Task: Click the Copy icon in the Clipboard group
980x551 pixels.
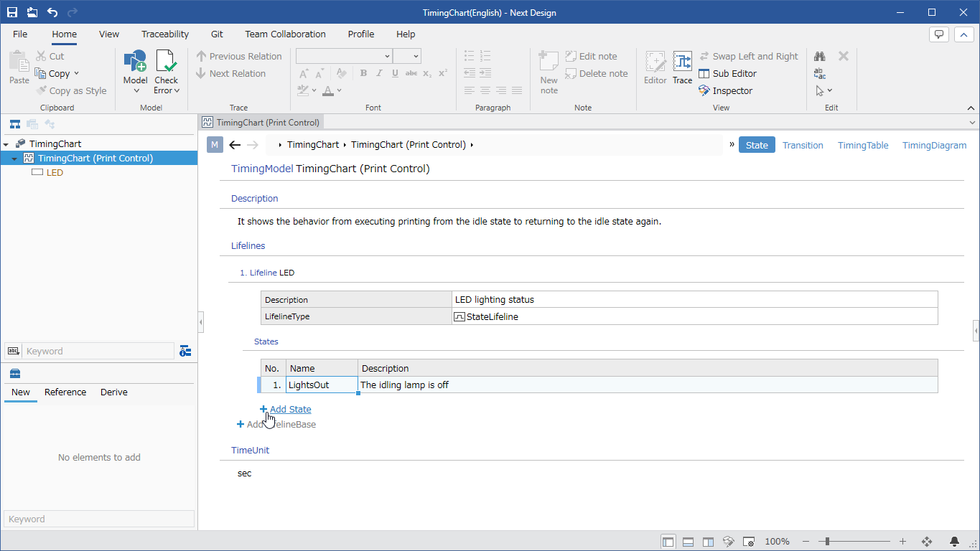Action: tap(41, 73)
